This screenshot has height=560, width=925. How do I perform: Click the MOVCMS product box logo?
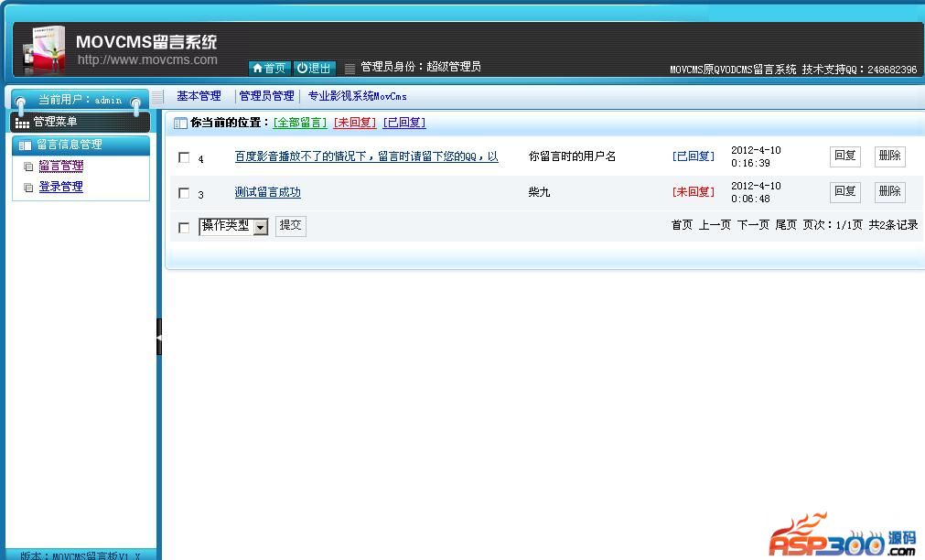coord(44,50)
